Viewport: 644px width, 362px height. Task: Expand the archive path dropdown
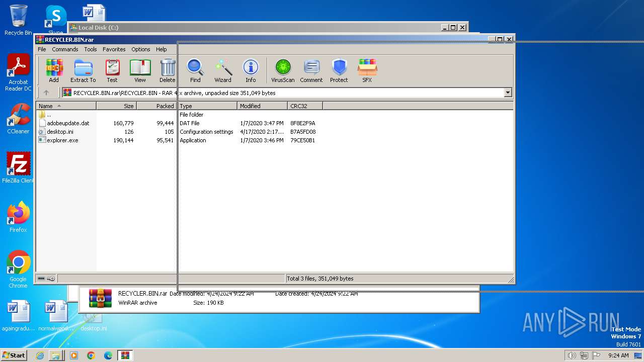[508, 93]
